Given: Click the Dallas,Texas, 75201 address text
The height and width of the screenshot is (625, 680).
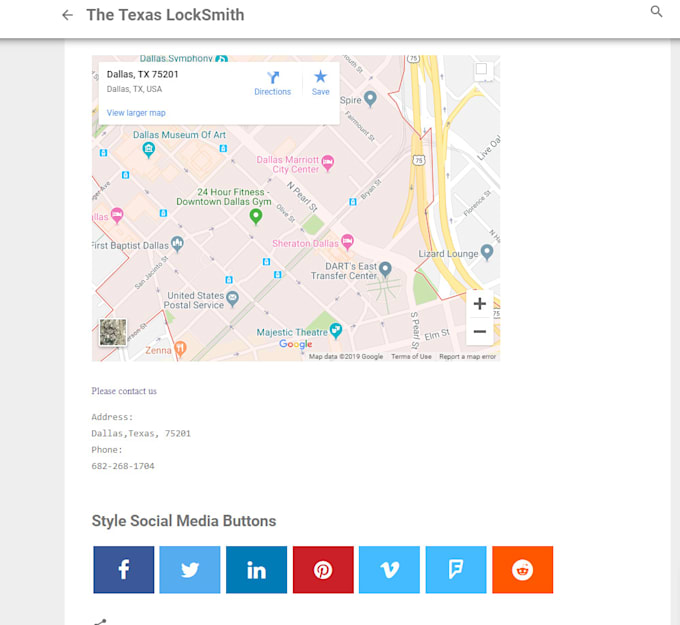Looking at the screenshot, I should 141,433.
